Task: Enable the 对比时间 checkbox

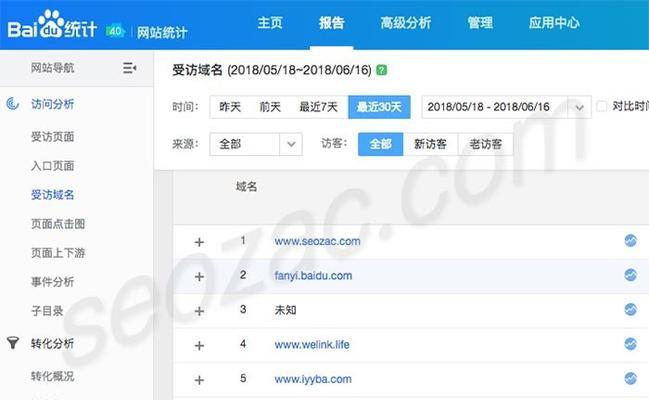Action: coord(601,106)
